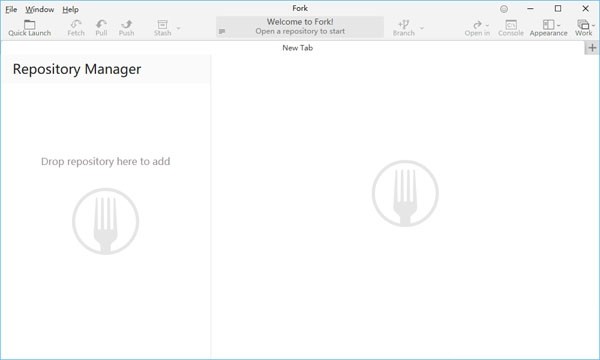Click the Stash box icon
The width and height of the screenshot is (600, 360).
click(163, 24)
